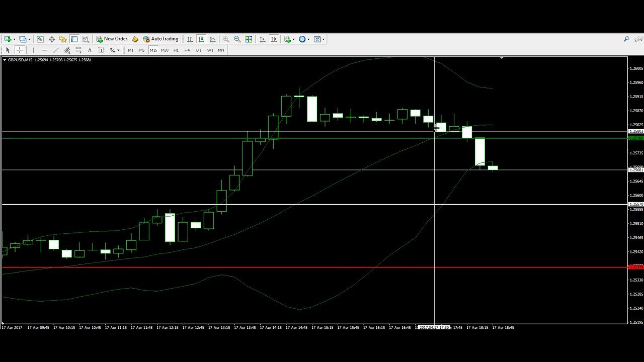The height and width of the screenshot is (362, 644).
Task: Expand the chart periods clock dropdown
Action: 308,39
